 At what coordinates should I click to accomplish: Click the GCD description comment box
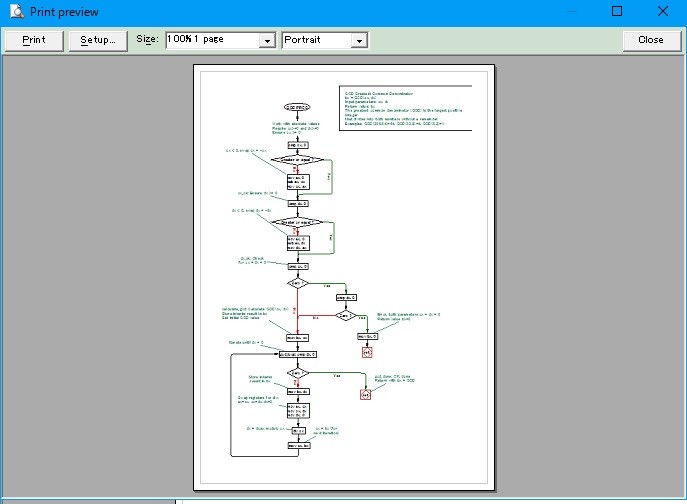(405, 108)
